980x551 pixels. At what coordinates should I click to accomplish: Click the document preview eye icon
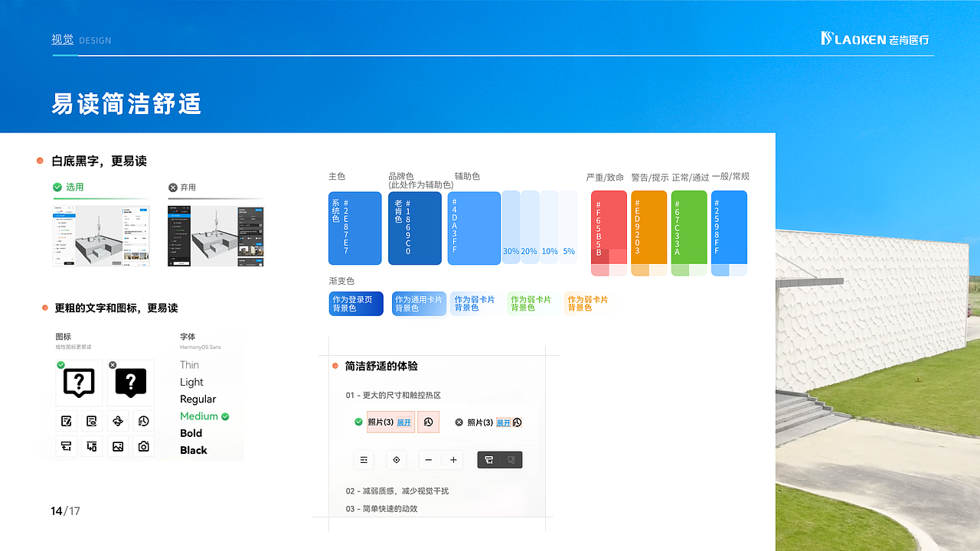coord(92,421)
